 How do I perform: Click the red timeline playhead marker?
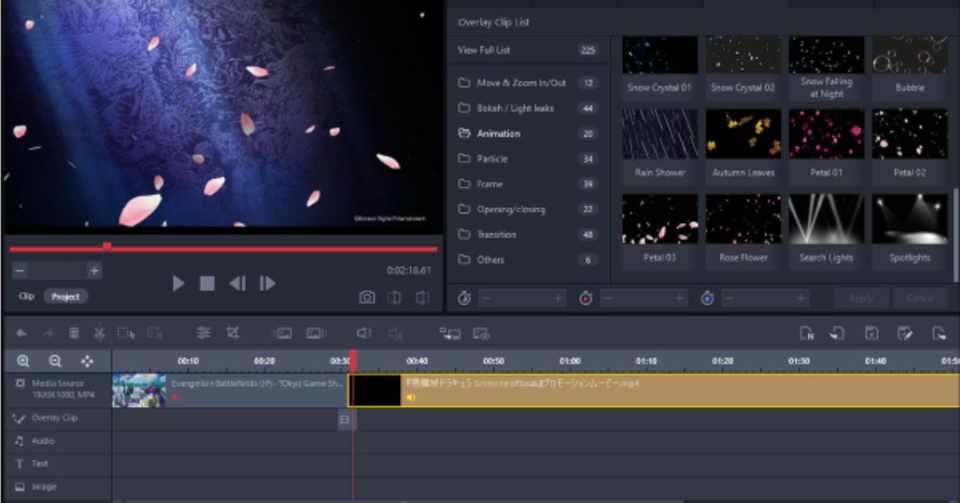click(x=353, y=359)
